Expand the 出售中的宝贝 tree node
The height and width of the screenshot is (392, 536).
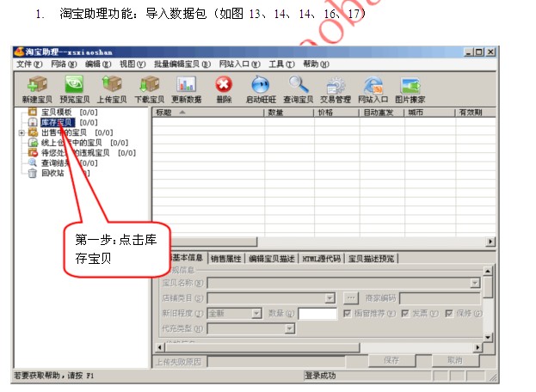pyautogui.click(x=21, y=133)
